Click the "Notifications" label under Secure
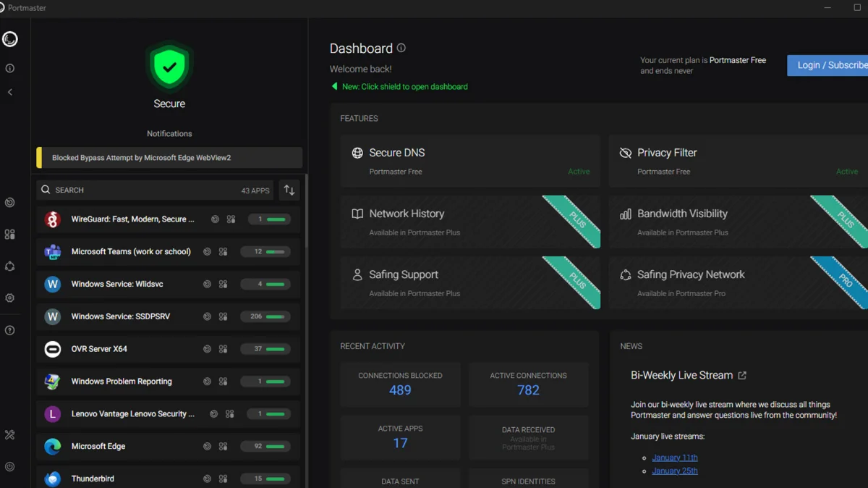 click(169, 134)
